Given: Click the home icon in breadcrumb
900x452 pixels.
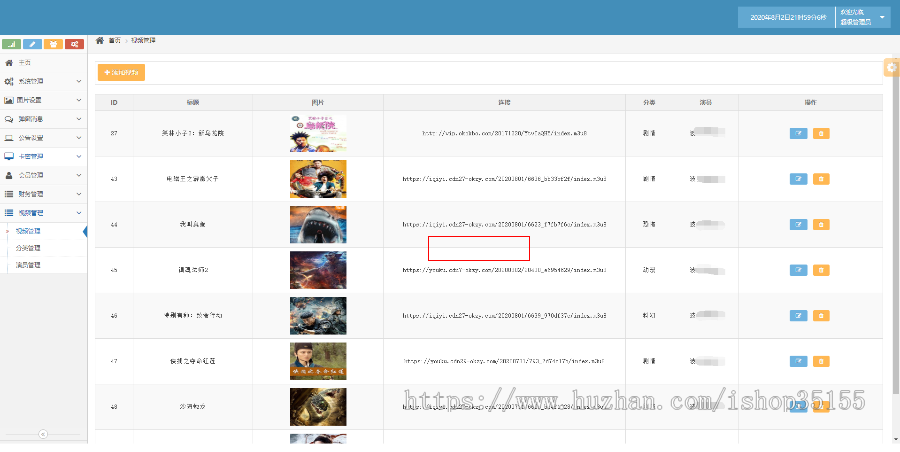Looking at the screenshot, I should coord(99,40).
